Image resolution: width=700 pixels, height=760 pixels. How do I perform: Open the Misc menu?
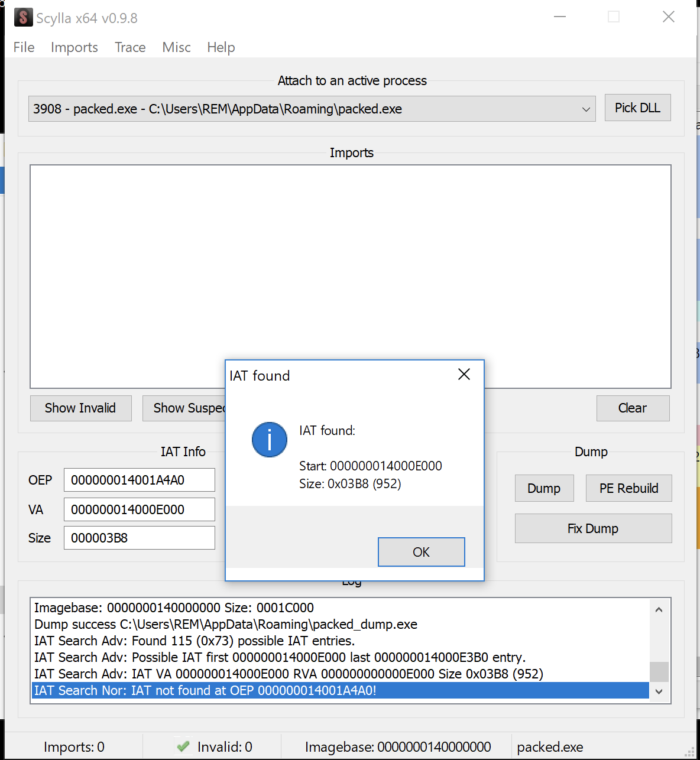pos(176,47)
